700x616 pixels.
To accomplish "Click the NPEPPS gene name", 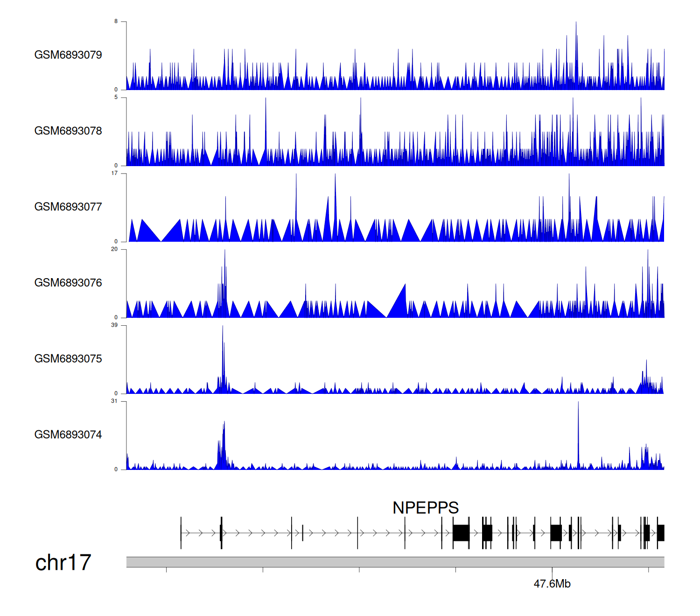I will click(425, 508).
